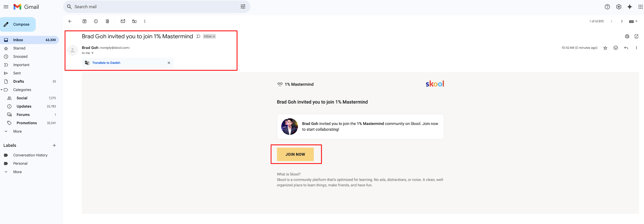Star this message from Brad Goh
Screen dimensions: 644x224
coord(605,48)
